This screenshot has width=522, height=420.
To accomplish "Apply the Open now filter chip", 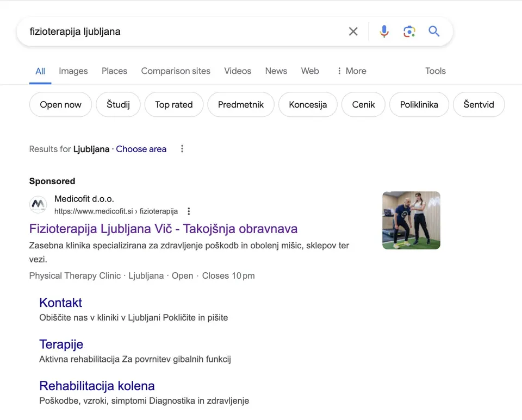I will click(x=60, y=104).
